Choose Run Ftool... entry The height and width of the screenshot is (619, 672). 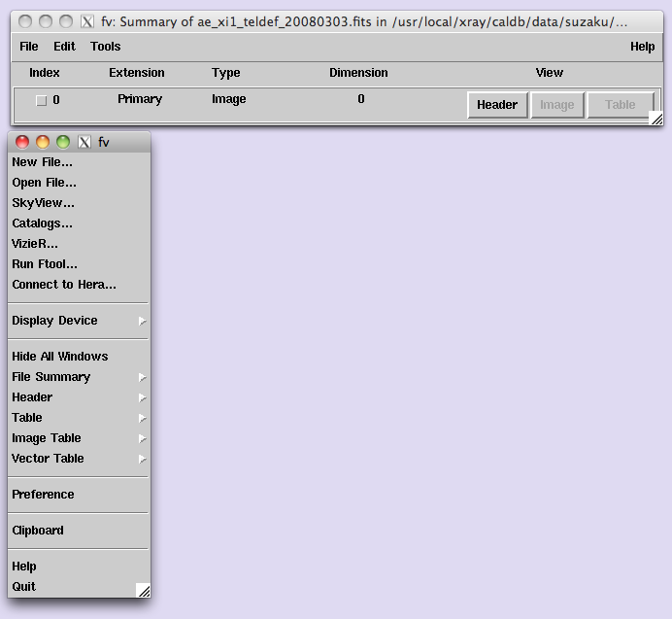45,264
